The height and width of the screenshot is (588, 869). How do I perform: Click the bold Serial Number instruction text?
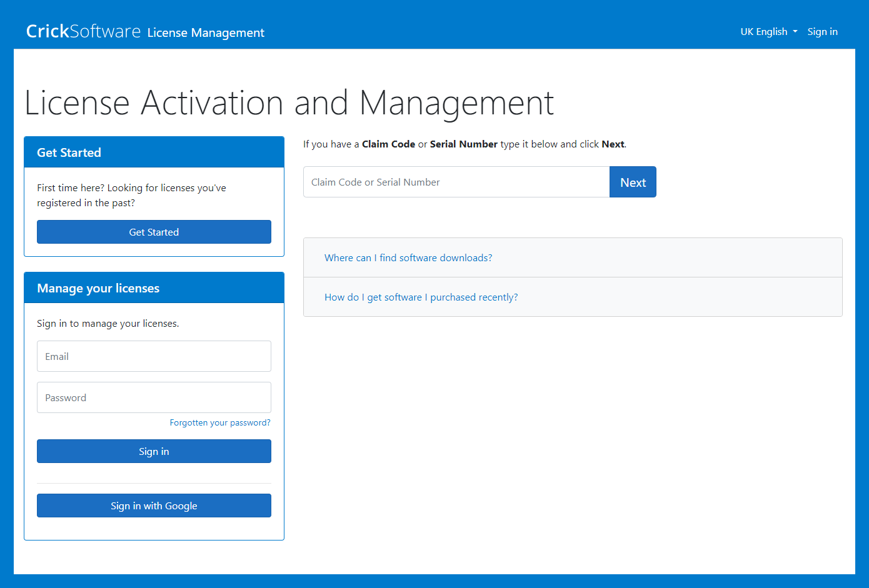[463, 144]
